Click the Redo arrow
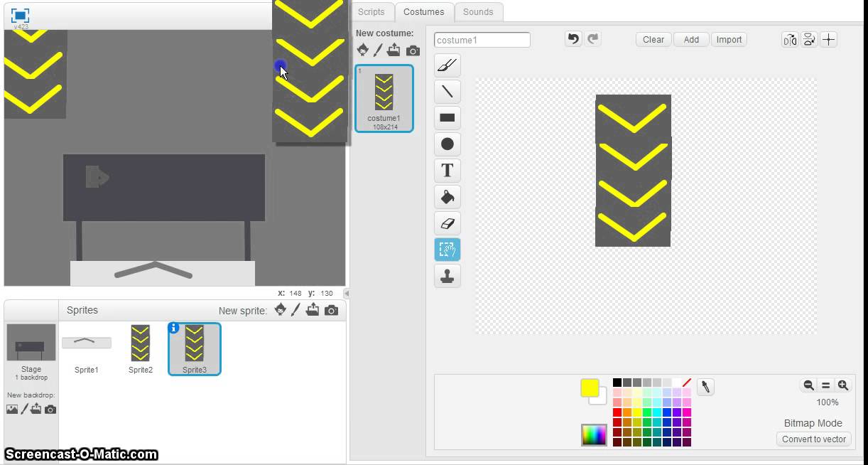868x465 pixels. pyautogui.click(x=593, y=39)
